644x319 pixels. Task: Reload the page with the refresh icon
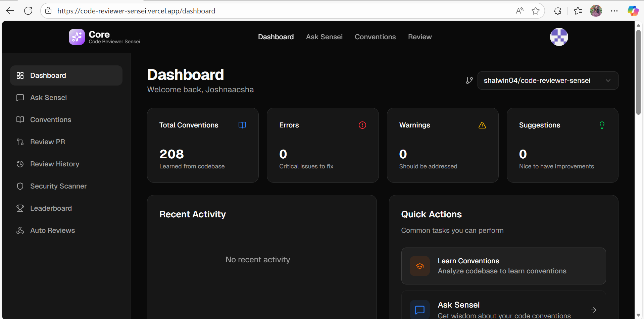[28, 11]
